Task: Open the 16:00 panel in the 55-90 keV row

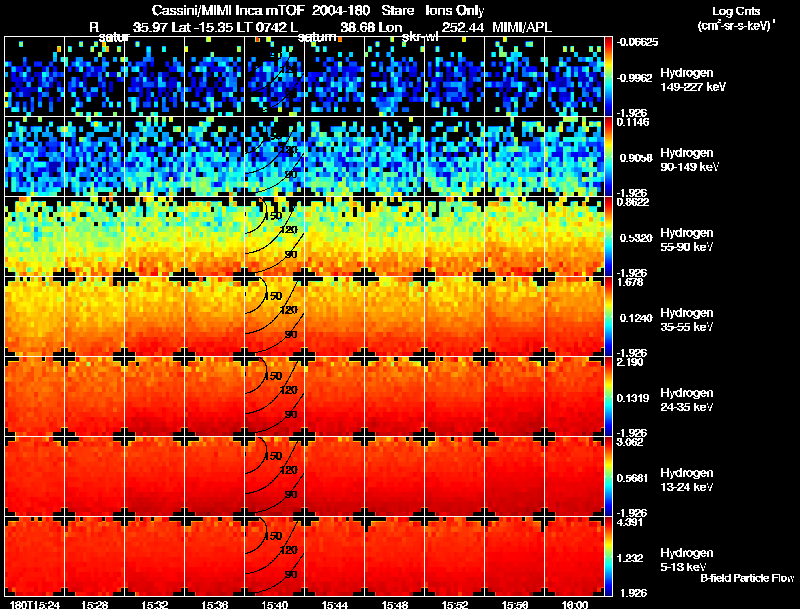Action: [574, 237]
